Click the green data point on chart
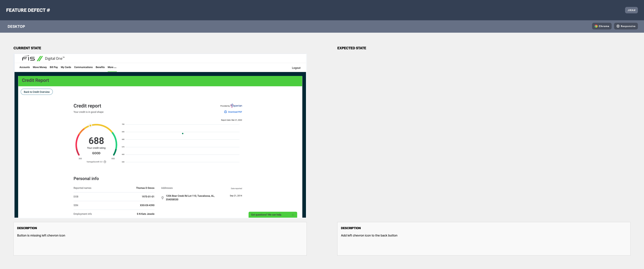The width and height of the screenshot is (644, 269). (183, 134)
